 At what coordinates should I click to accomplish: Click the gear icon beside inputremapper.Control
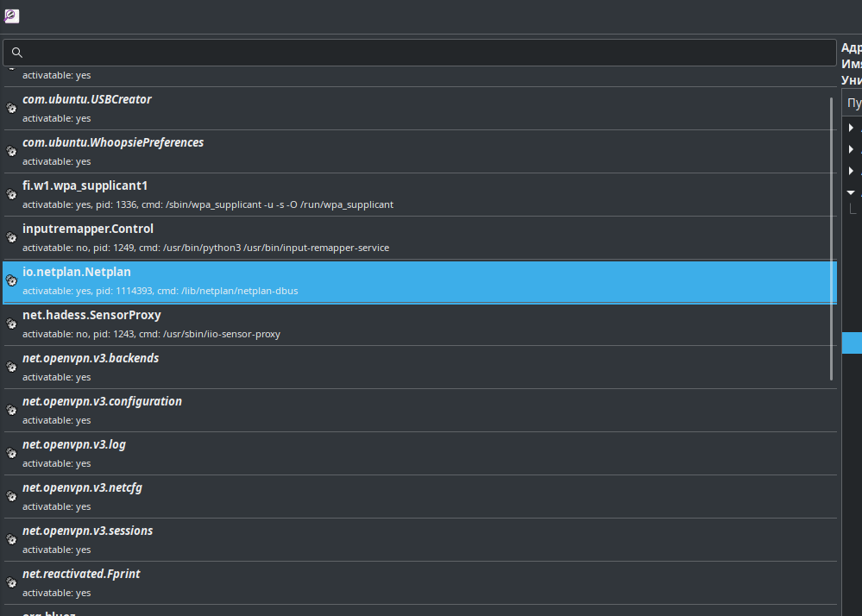11,238
